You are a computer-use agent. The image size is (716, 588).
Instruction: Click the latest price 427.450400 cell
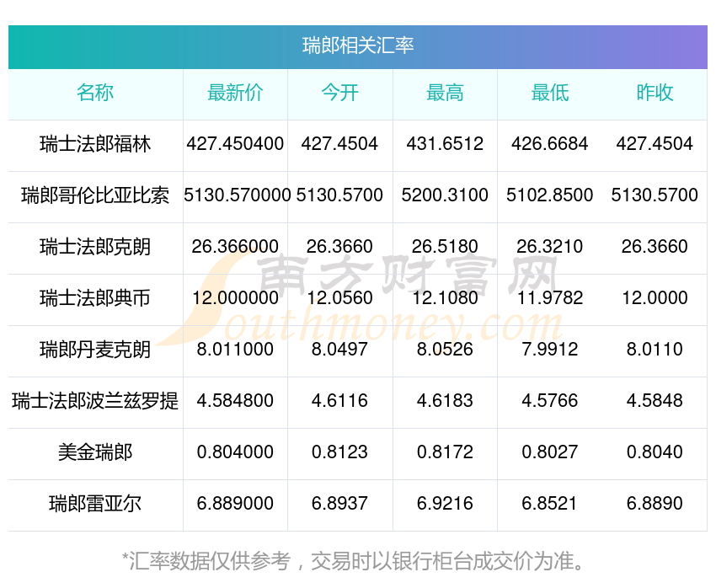(x=235, y=144)
